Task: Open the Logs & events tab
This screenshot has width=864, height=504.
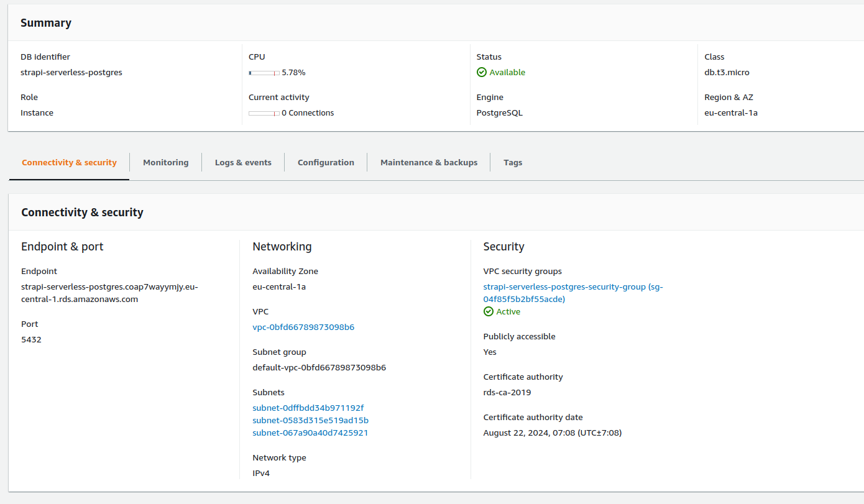Action: [243, 162]
